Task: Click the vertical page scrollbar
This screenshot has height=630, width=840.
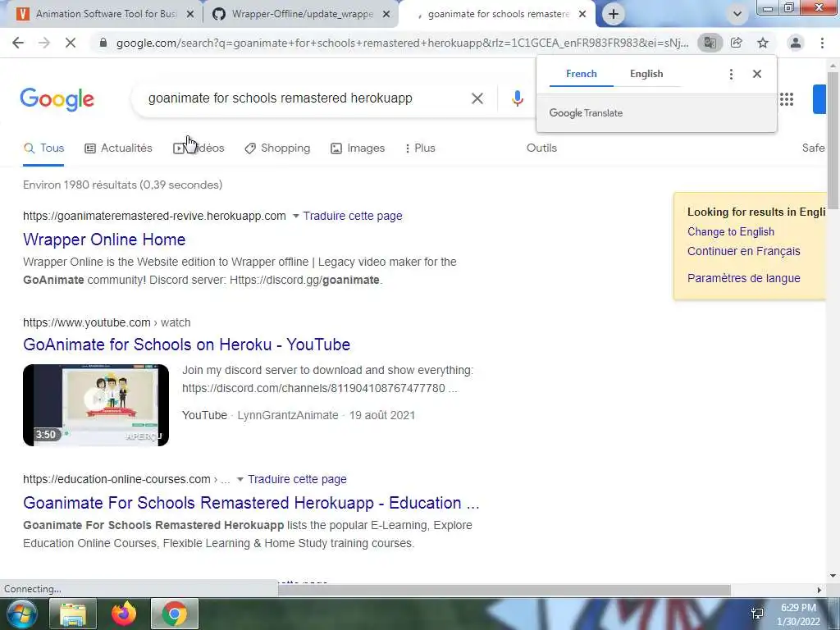Action: (x=833, y=139)
